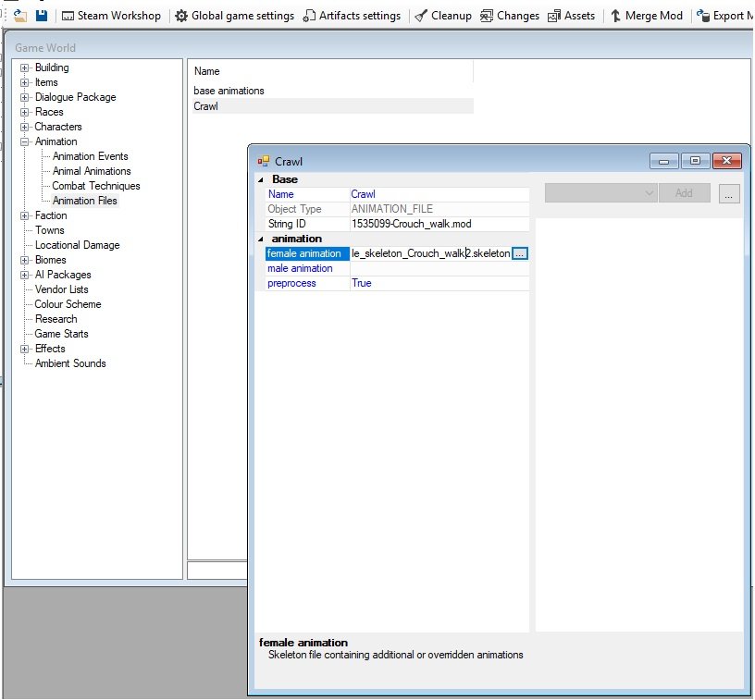The image size is (755, 700).
Task: Select the Towns tree item
Action: coord(49,230)
